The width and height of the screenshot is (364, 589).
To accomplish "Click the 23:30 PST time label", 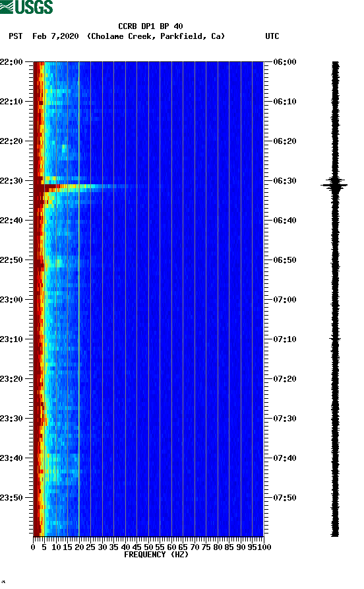I will [11, 419].
